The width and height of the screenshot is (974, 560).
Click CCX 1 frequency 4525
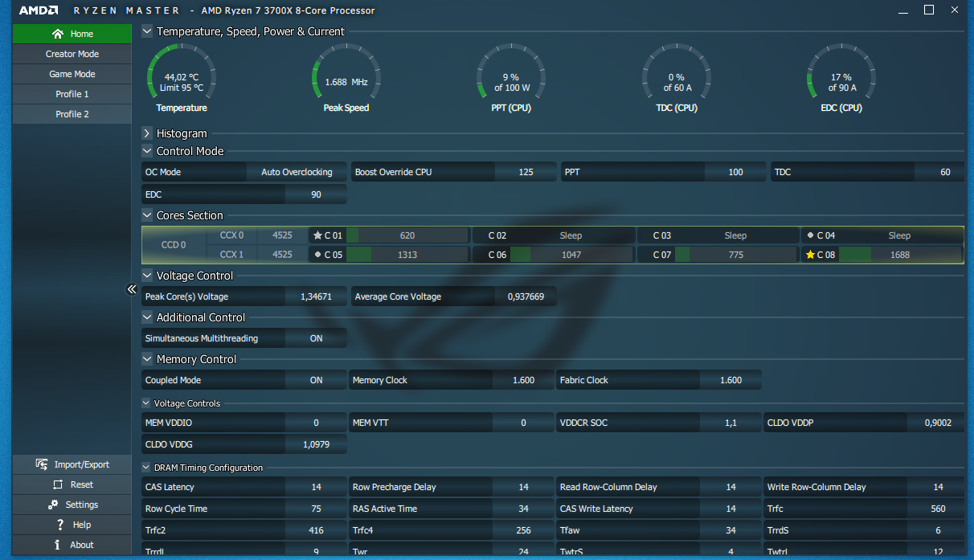pyautogui.click(x=282, y=255)
